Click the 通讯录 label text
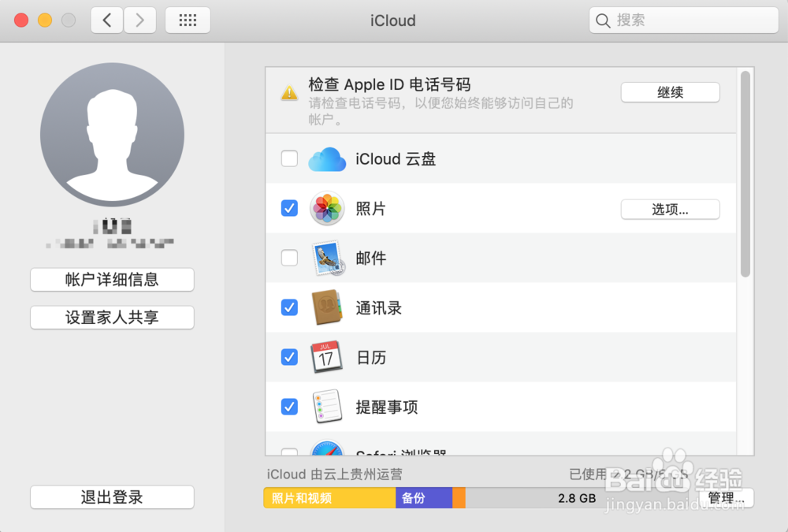This screenshot has width=788, height=532. (x=379, y=307)
